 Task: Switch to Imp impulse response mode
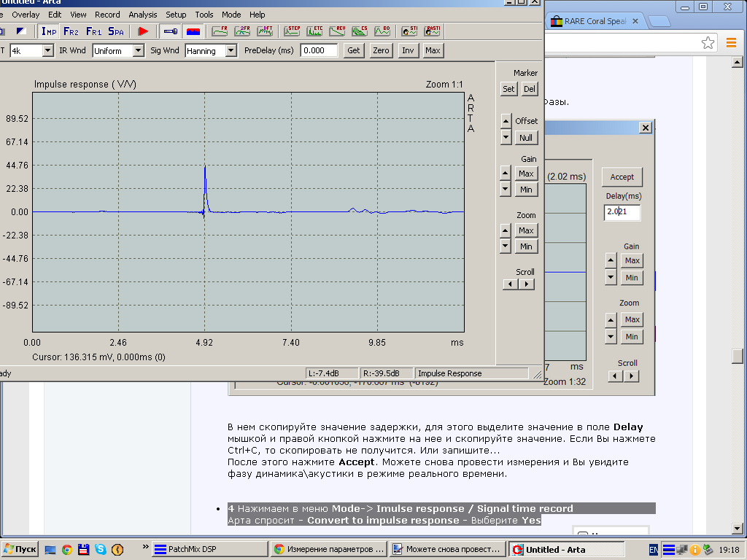pyautogui.click(x=49, y=31)
